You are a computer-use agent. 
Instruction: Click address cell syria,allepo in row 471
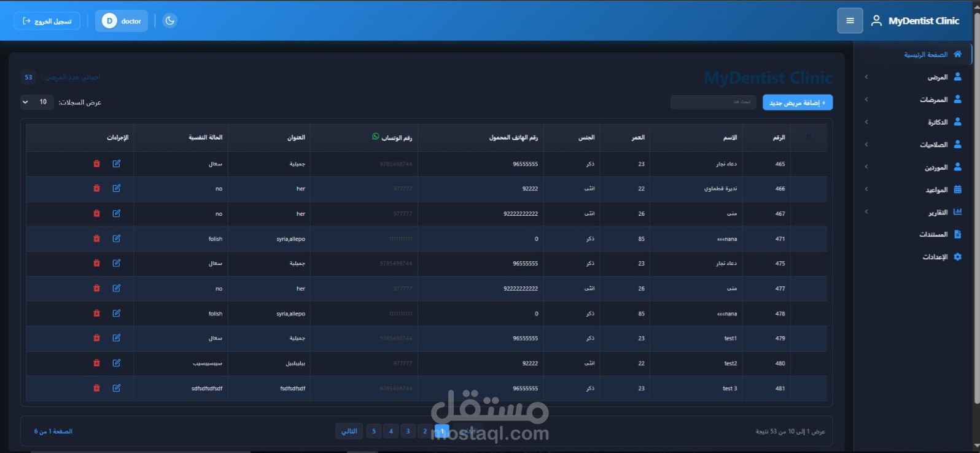pos(290,239)
